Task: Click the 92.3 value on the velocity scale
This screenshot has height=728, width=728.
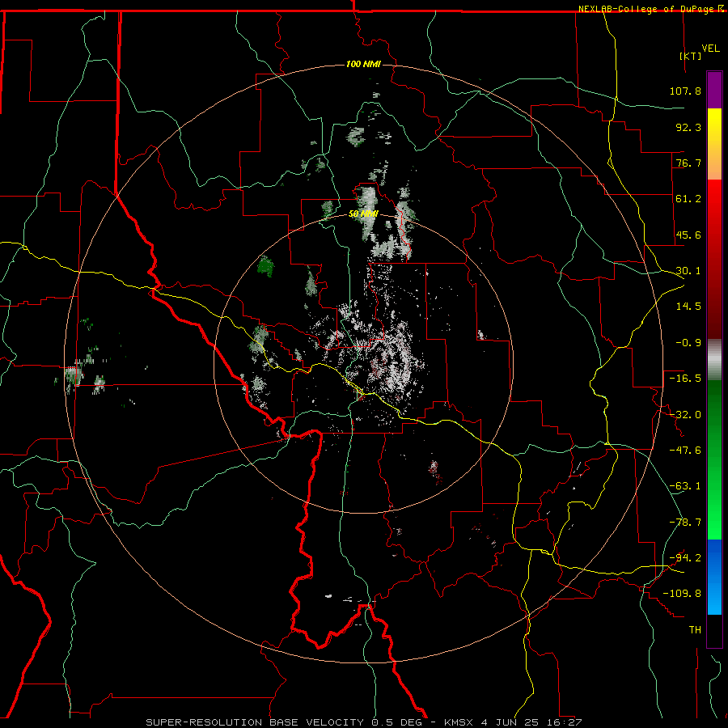Action: 688,127
